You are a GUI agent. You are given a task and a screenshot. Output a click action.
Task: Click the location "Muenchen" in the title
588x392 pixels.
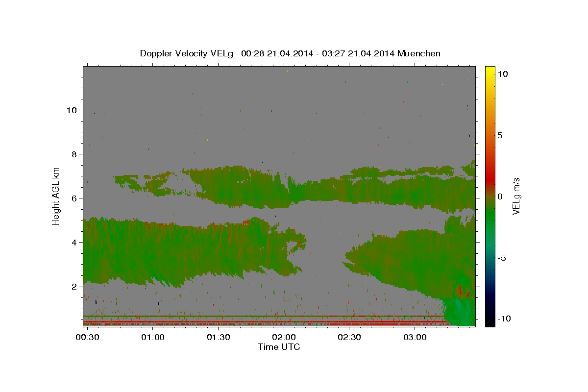[419, 53]
